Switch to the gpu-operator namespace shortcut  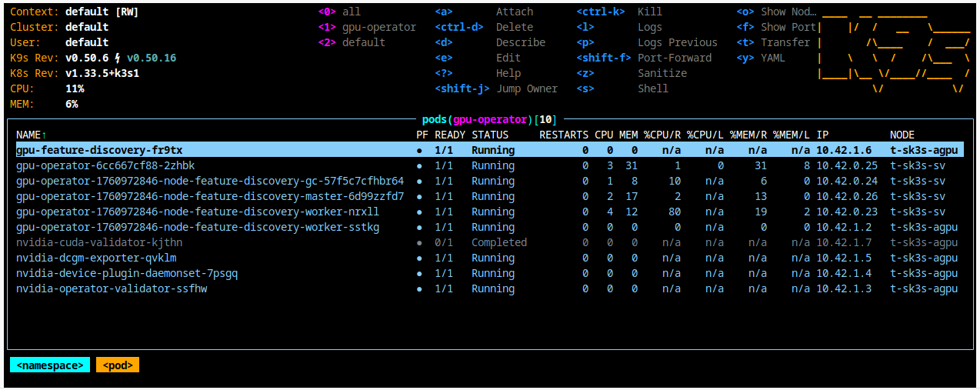point(378,27)
